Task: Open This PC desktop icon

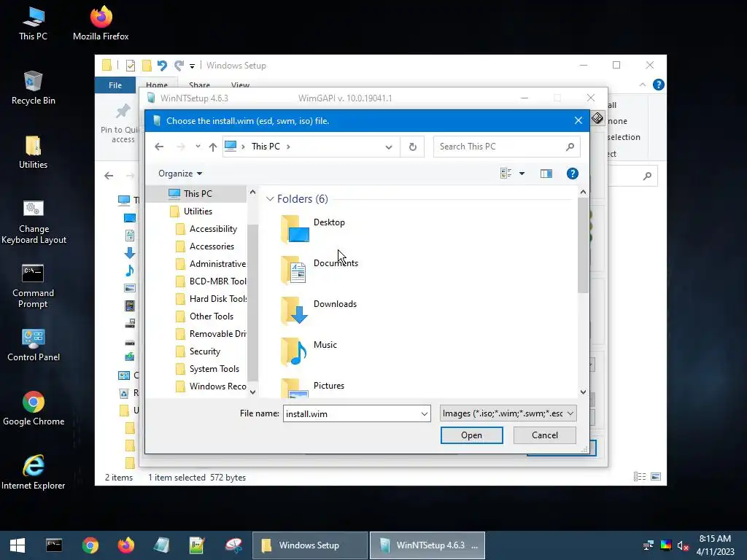Action: [x=33, y=23]
